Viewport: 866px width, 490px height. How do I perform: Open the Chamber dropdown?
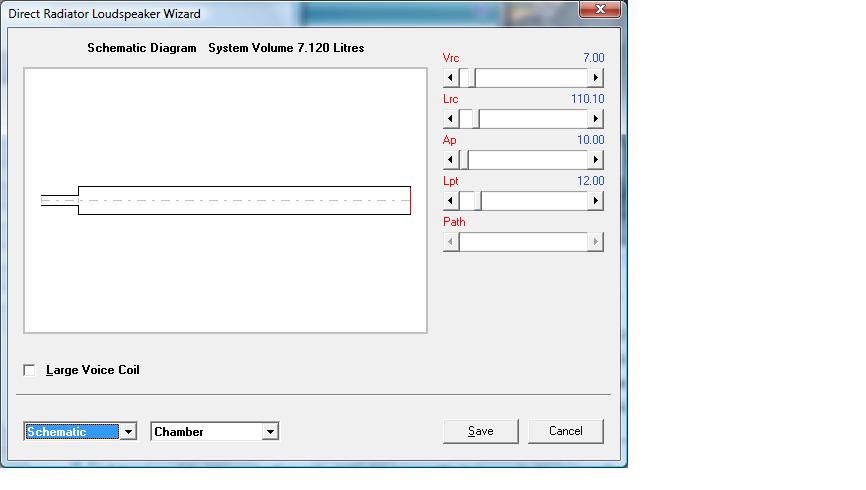(x=270, y=431)
